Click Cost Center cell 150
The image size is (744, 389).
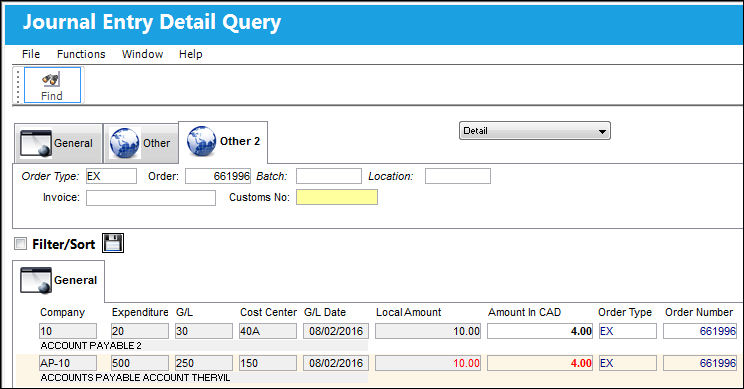point(268,363)
